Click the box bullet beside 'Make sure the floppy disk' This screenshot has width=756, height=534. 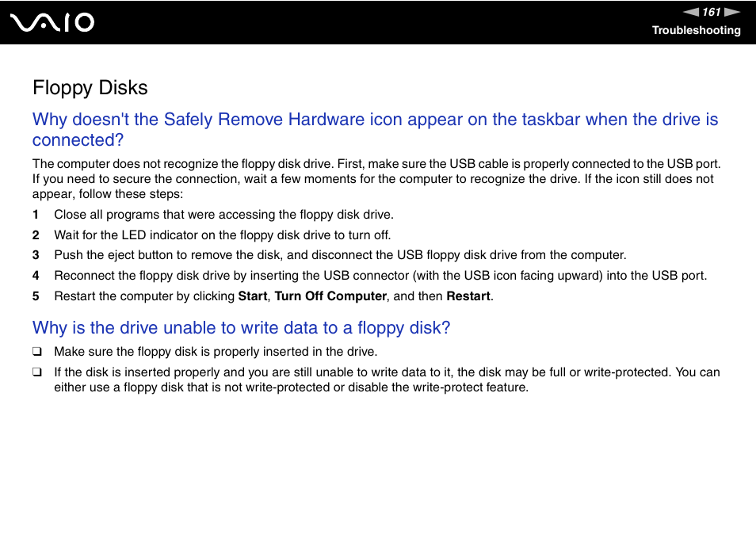[37, 351]
